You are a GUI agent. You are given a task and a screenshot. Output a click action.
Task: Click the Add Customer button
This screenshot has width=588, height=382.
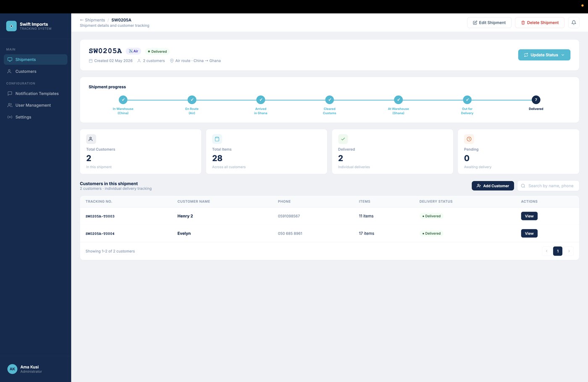click(x=493, y=186)
